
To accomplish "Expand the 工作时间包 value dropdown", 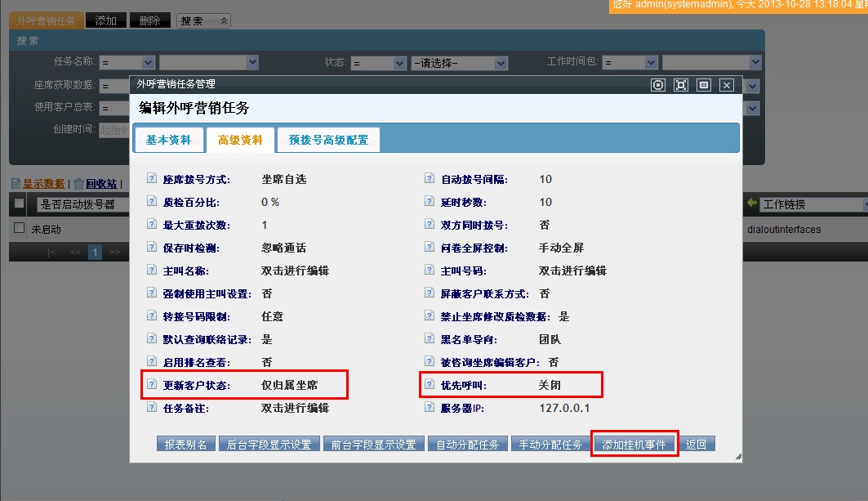I will (x=711, y=63).
